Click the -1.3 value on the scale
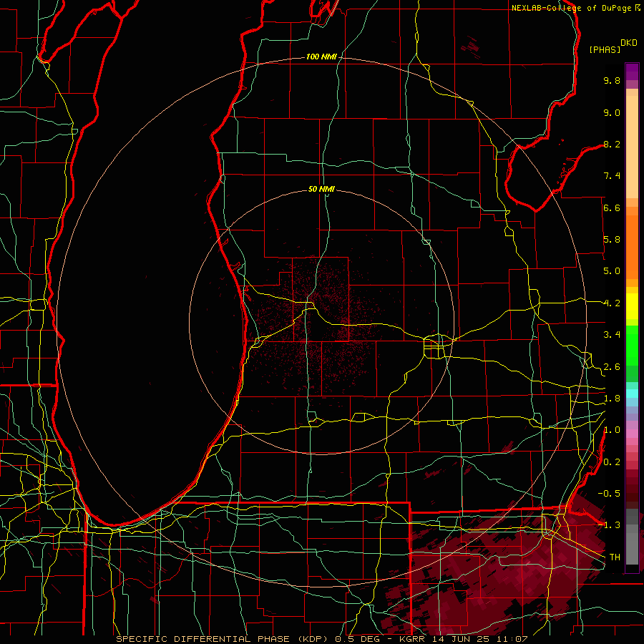This screenshot has height=644, width=644. [609, 525]
